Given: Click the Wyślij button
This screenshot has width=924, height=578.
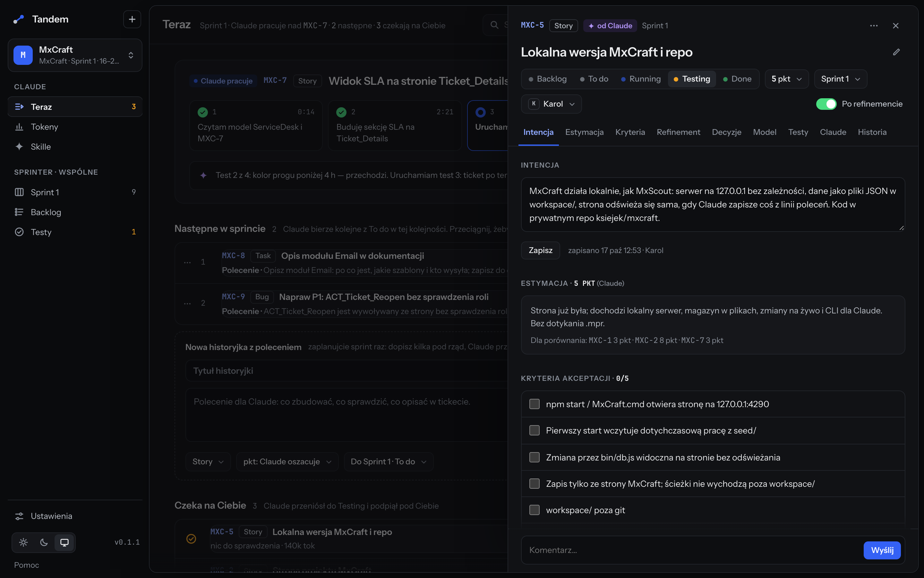Looking at the screenshot, I should pos(882,550).
